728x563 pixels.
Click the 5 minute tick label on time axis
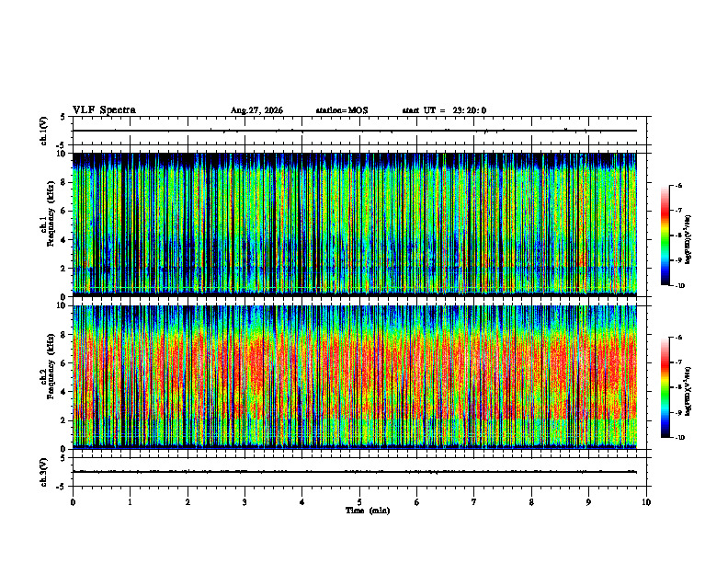[x=359, y=502]
